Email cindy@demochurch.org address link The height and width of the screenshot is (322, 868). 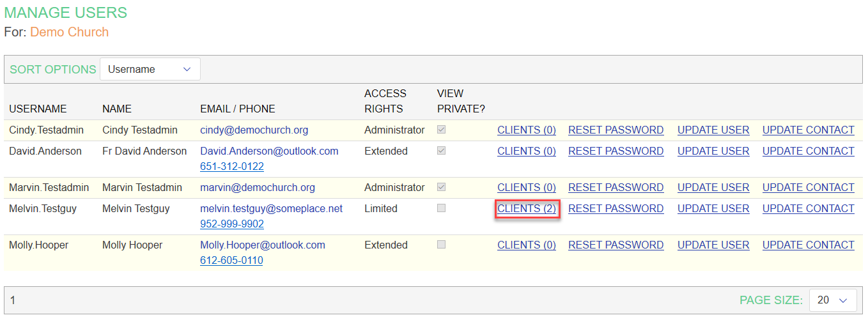pos(254,130)
